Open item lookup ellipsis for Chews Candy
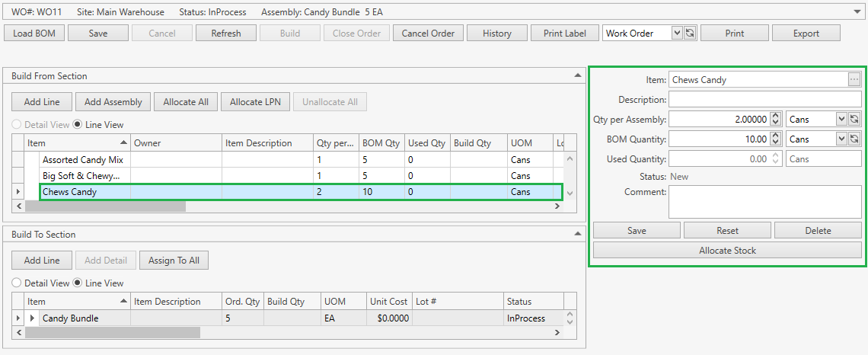Image resolution: width=868 pixels, height=355 pixels. (x=854, y=80)
